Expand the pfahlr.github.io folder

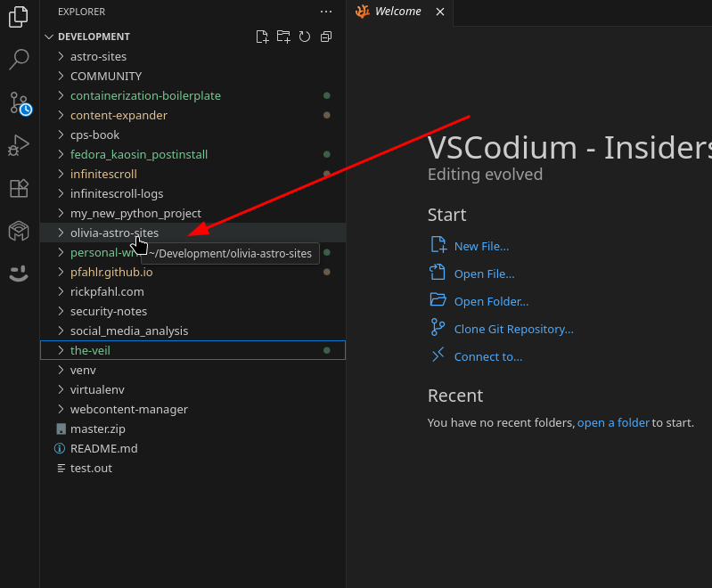tap(193, 272)
